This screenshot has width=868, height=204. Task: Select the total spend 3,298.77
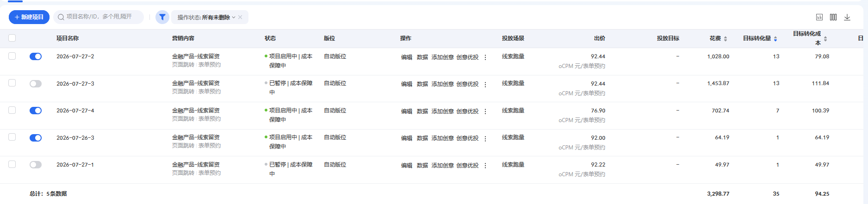(718, 194)
